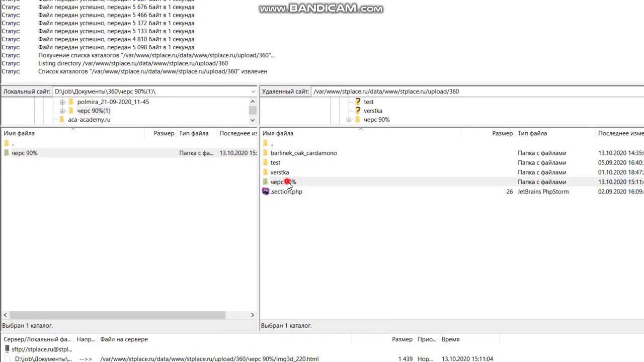Click the unknown-status icon beside test
The image size is (644, 362).
(358, 102)
